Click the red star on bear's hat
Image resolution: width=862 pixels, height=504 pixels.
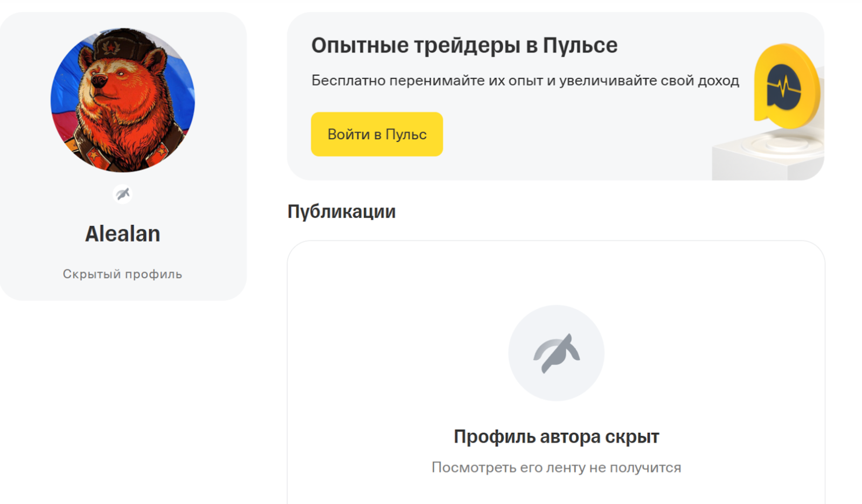pyautogui.click(x=112, y=48)
